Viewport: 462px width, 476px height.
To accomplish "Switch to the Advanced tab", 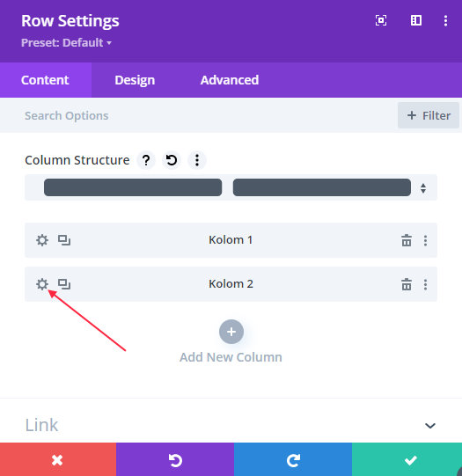I will point(230,80).
